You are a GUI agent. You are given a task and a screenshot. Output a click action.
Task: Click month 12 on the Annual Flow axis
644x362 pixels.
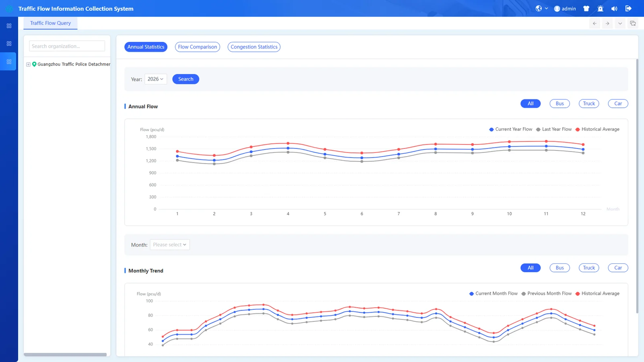click(x=583, y=214)
